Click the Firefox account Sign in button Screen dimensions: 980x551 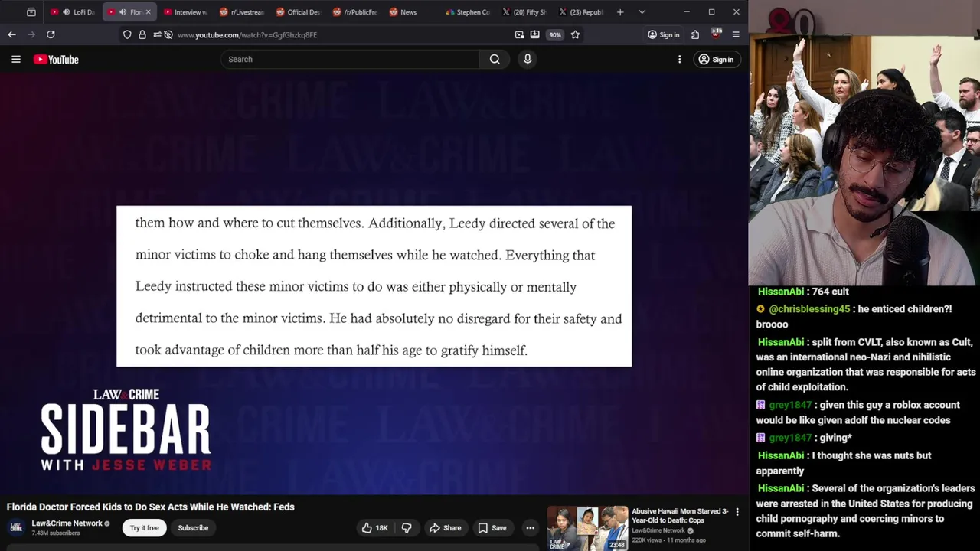coord(663,34)
